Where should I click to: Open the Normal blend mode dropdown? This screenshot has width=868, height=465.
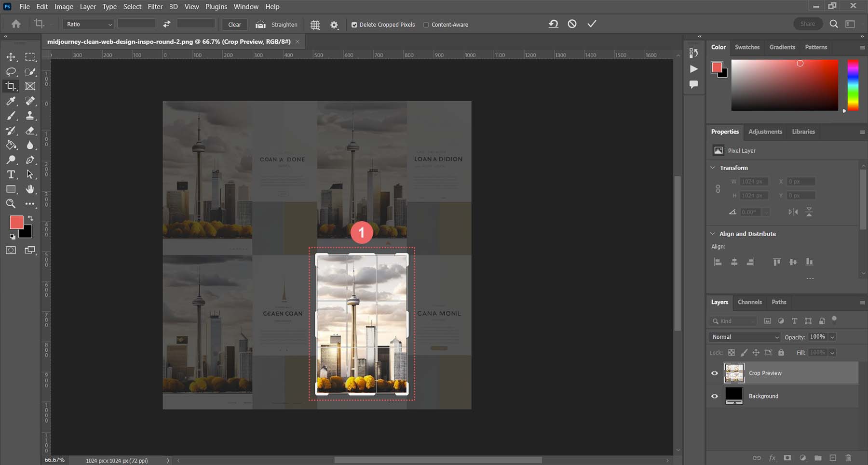[x=745, y=337]
